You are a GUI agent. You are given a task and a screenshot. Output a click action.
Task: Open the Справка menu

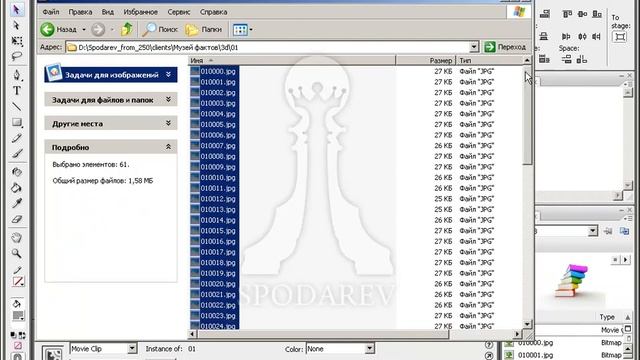pyautogui.click(x=213, y=12)
